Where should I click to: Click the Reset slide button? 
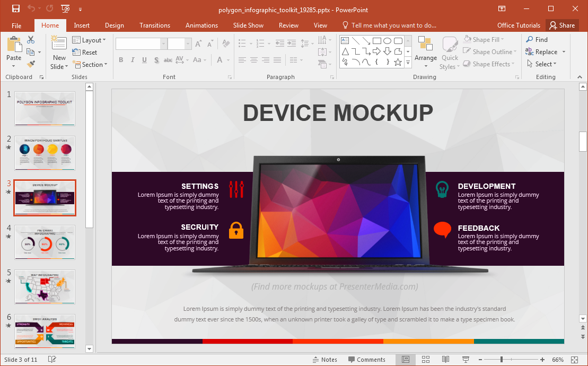click(x=85, y=52)
